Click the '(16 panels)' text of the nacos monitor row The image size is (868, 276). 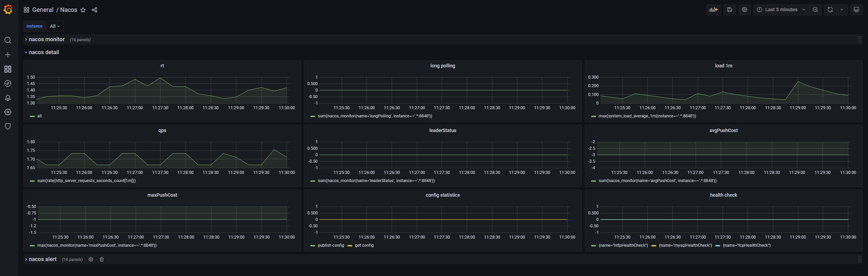(80, 40)
